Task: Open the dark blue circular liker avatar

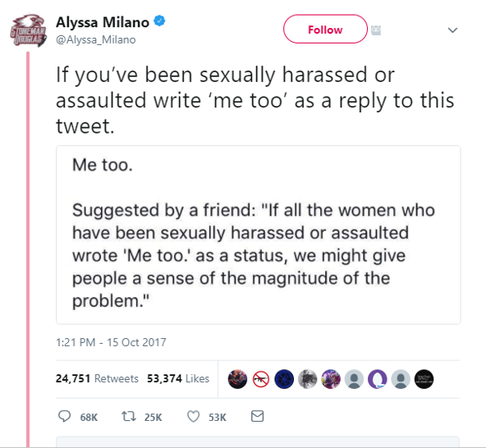Action: [x=284, y=379]
